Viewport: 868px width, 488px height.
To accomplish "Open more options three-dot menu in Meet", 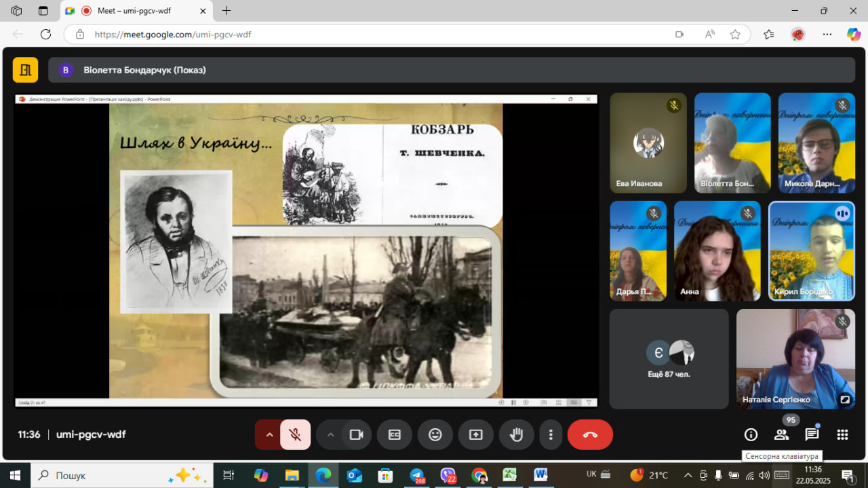I will pos(551,434).
